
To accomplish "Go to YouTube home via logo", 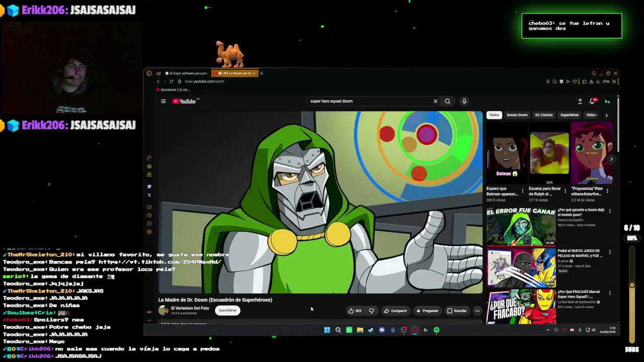I will point(184,101).
